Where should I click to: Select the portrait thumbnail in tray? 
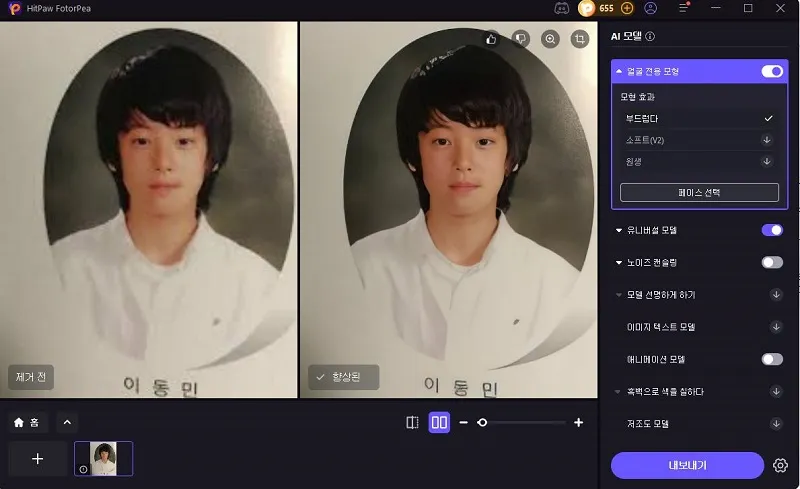104,458
